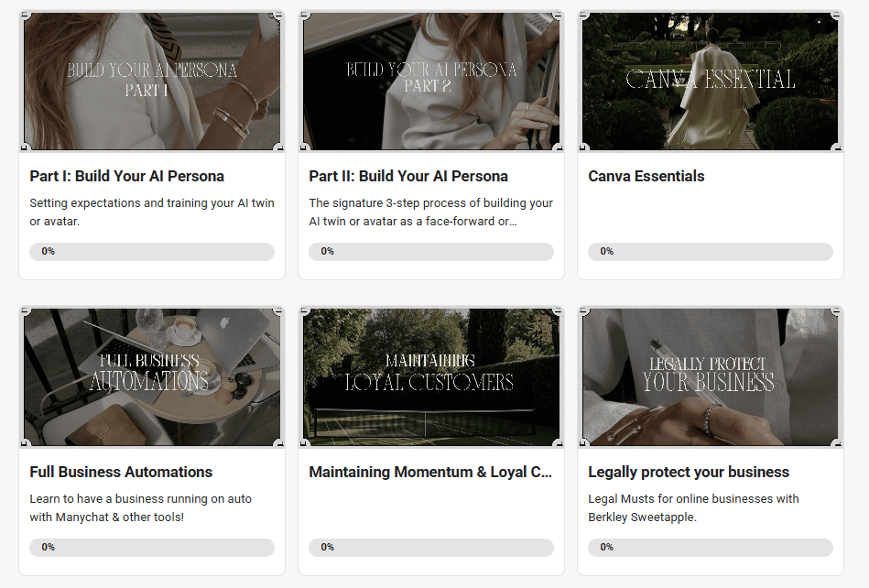Open the "Maintaining Momentum & Loyal C..." title
Viewport: 869px width, 588px height.
pyautogui.click(x=430, y=473)
